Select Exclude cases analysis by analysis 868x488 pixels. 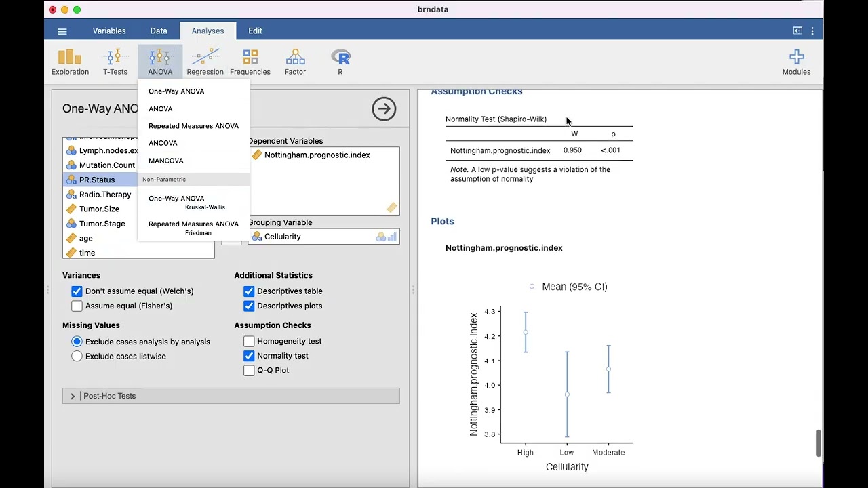pyautogui.click(x=77, y=342)
